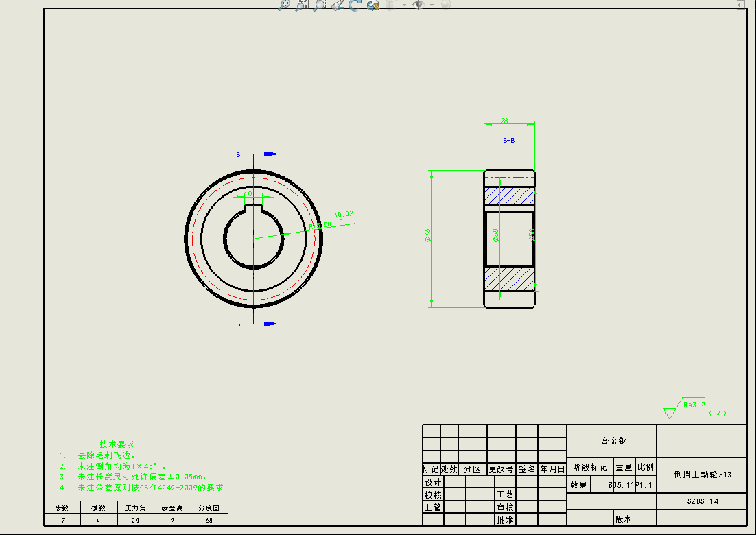
Task: Toggle the Hide/Show Items eye icon
Action: tap(418, 5)
